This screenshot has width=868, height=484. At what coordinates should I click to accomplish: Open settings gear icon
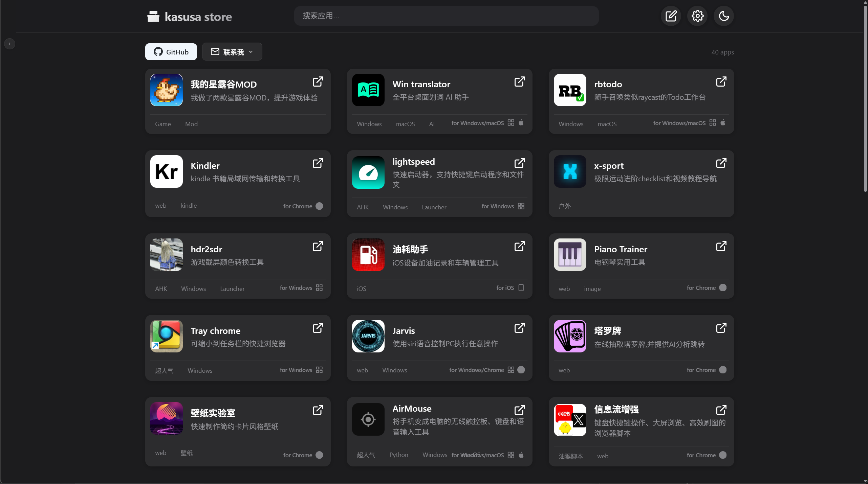tap(697, 16)
